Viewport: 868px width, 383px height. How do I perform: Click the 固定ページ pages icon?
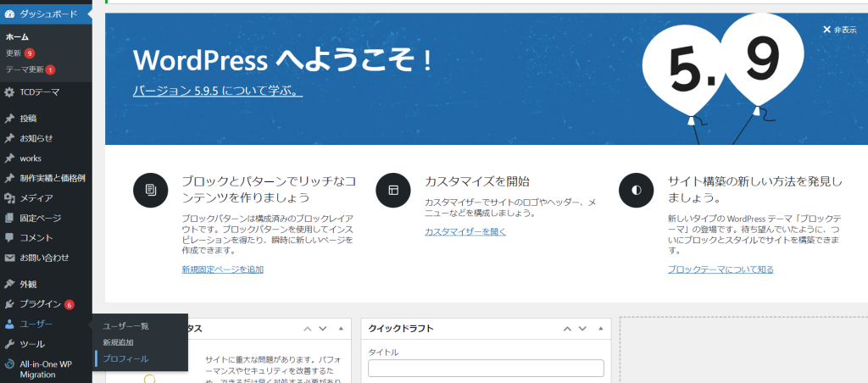tap(9, 218)
